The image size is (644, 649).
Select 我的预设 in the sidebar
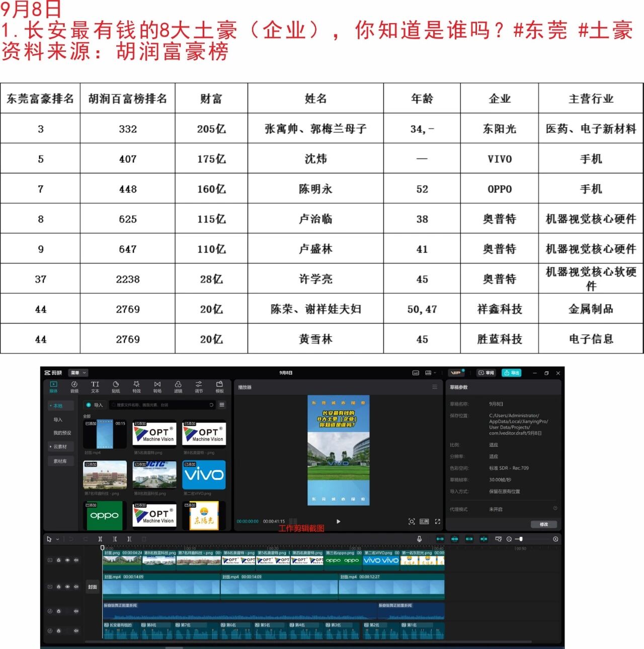(62, 433)
